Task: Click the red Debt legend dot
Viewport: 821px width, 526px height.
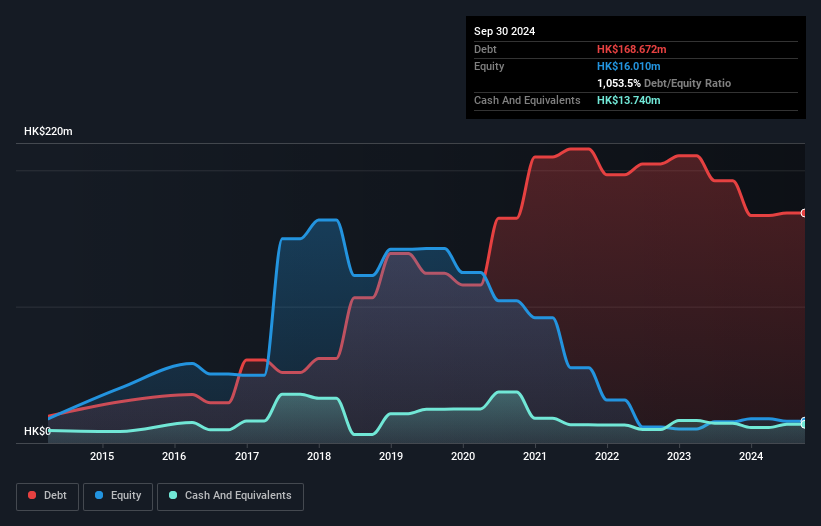Action: [32, 495]
